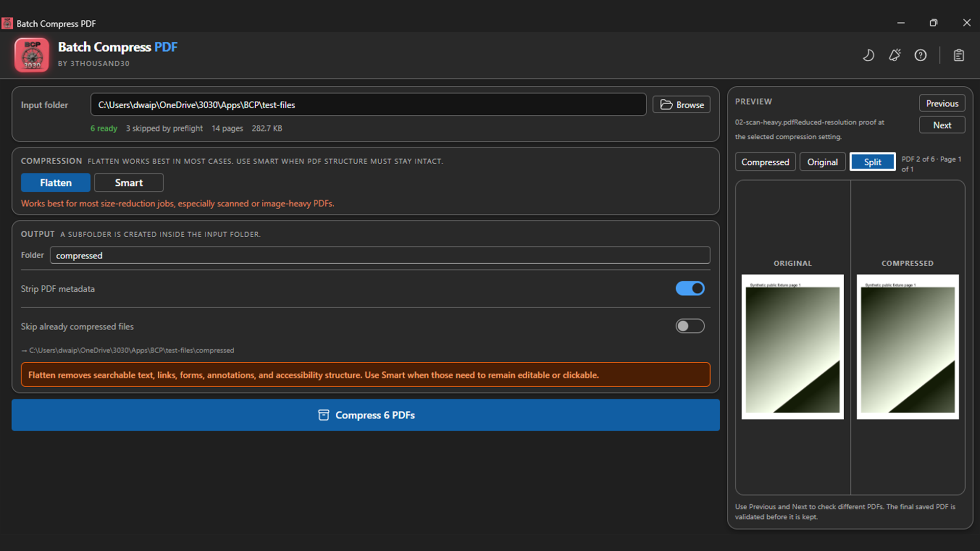Click the output path text under Skip toggle
This screenshot has width=980, height=551.
coord(128,350)
